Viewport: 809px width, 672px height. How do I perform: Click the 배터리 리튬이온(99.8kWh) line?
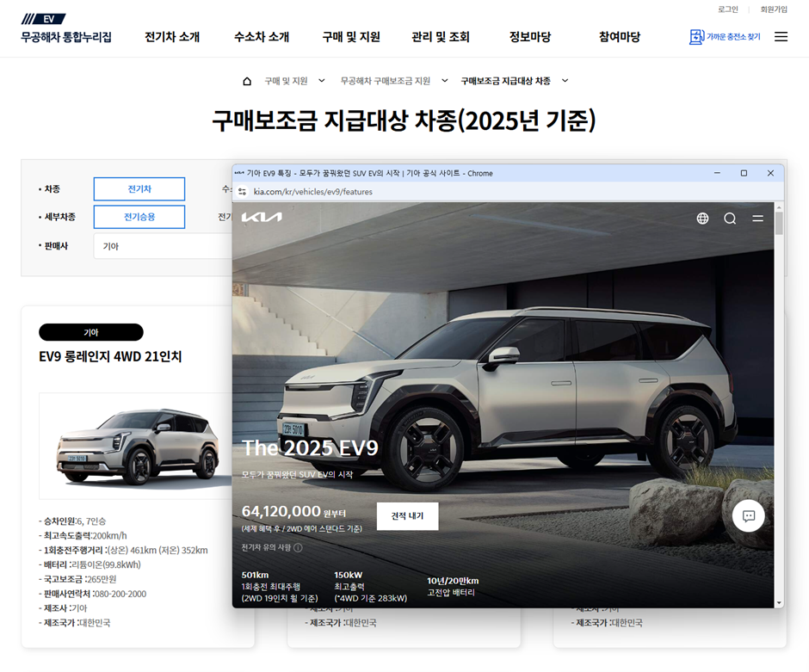coord(90,564)
